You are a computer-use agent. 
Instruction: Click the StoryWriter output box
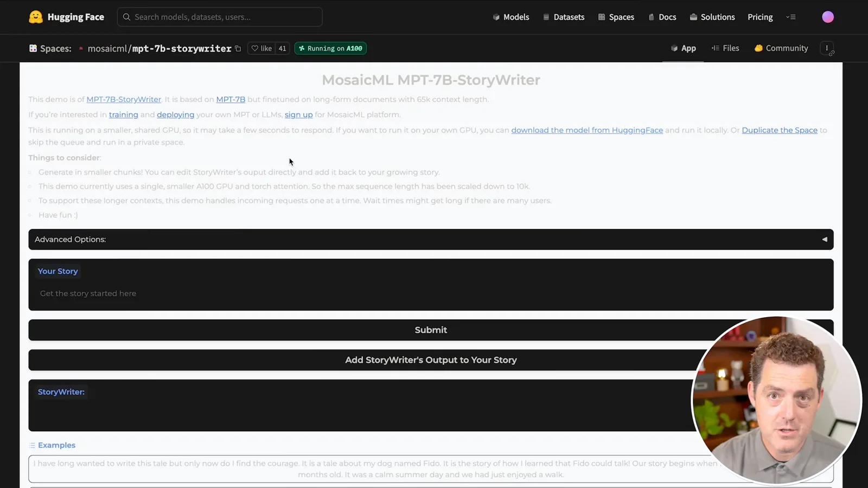point(431,405)
